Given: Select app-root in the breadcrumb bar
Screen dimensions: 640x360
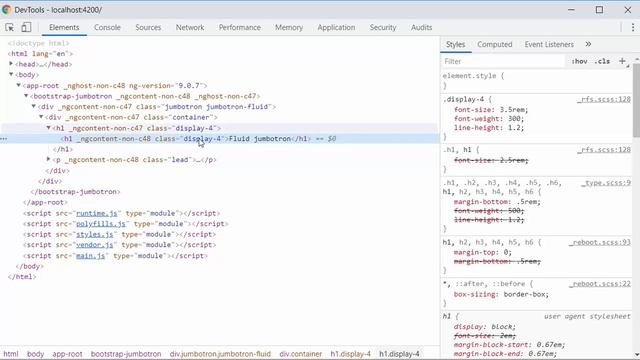Looking at the screenshot, I should click(67, 354).
